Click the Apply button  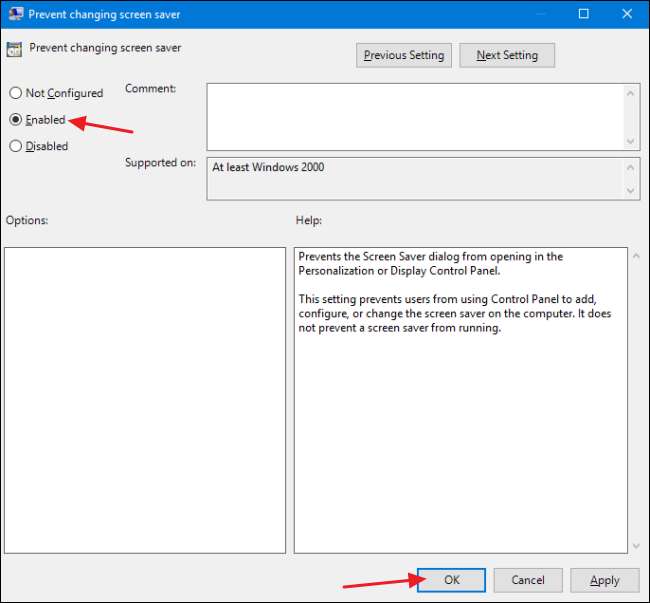605,580
